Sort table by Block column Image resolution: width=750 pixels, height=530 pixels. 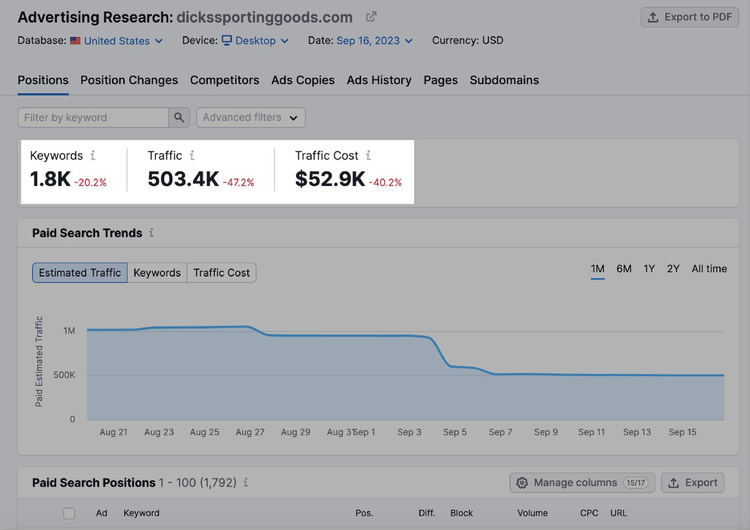(461, 513)
